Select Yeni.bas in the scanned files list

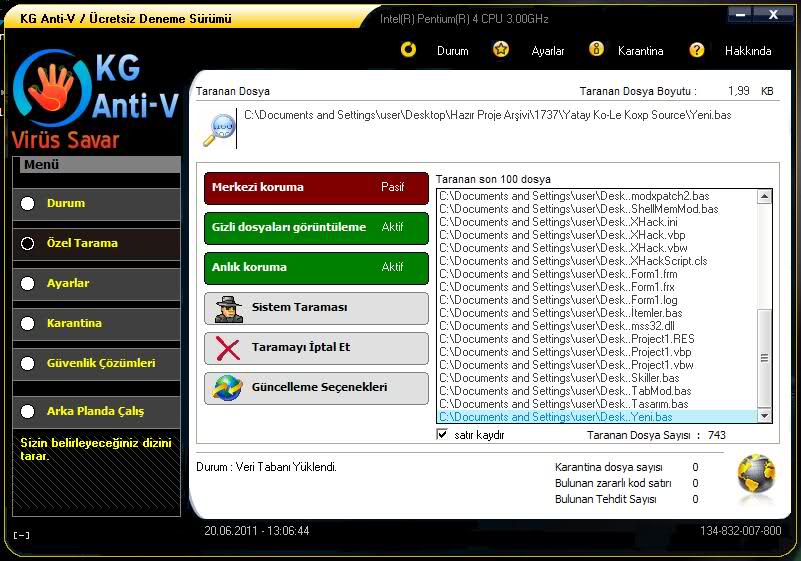click(596, 417)
